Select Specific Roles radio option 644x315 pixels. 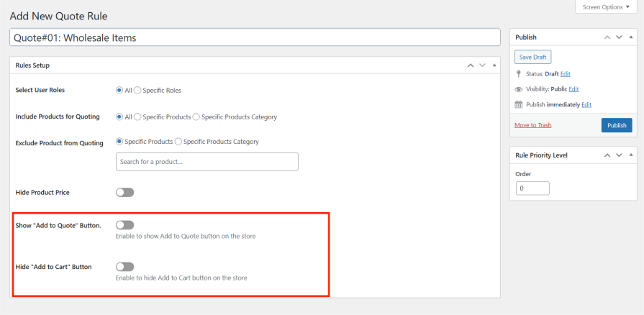click(x=137, y=91)
